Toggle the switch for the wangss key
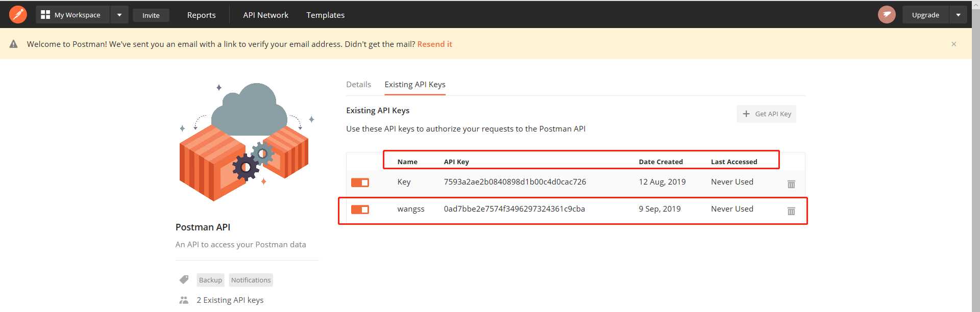Image resolution: width=980 pixels, height=312 pixels. pyautogui.click(x=360, y=210)
